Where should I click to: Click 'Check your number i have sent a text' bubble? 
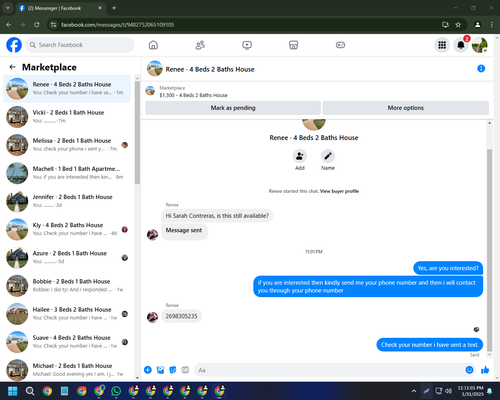coord(430,345)
